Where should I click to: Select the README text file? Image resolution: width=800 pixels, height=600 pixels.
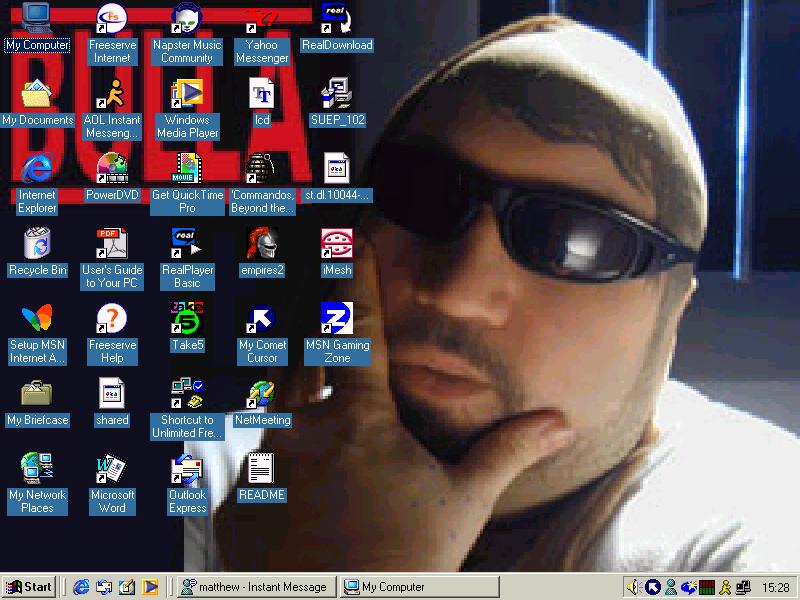(x=261, y=469)
